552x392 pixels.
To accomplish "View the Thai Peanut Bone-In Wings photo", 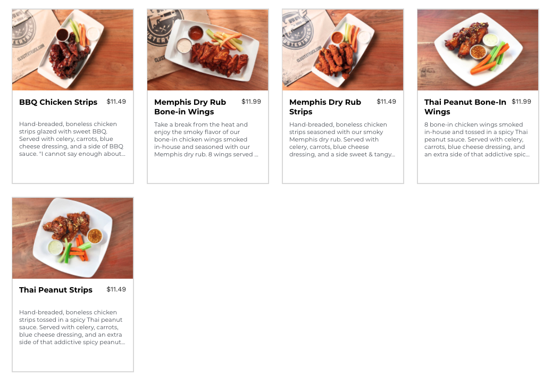I will pos(478,50).
